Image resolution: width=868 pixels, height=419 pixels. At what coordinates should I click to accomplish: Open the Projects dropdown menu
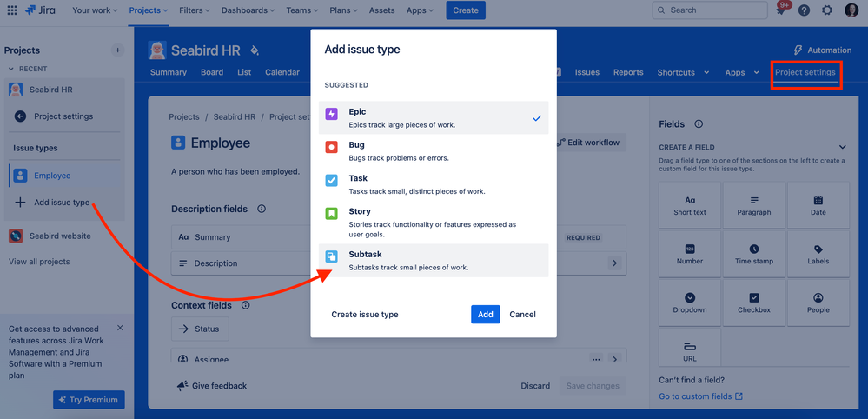point(149,10)
